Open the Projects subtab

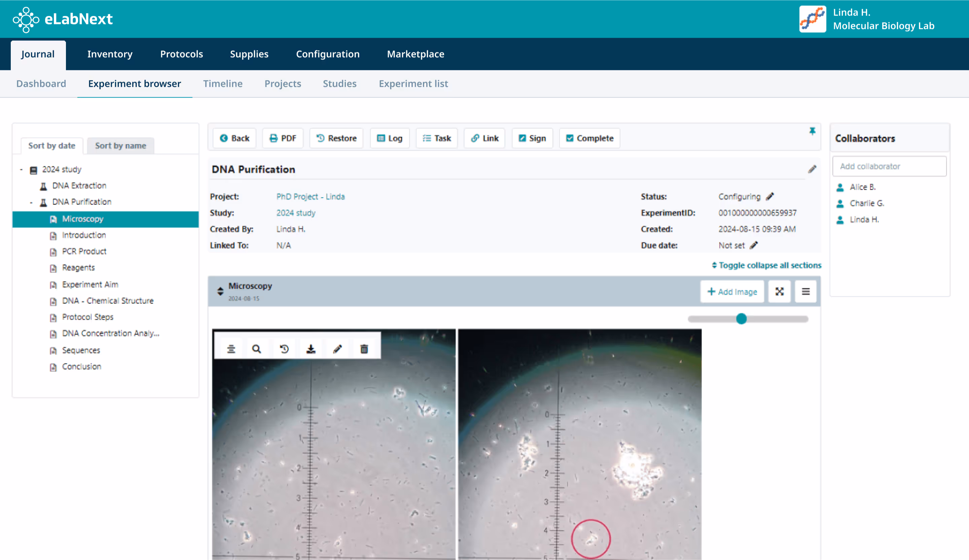(x=283, y=83)
